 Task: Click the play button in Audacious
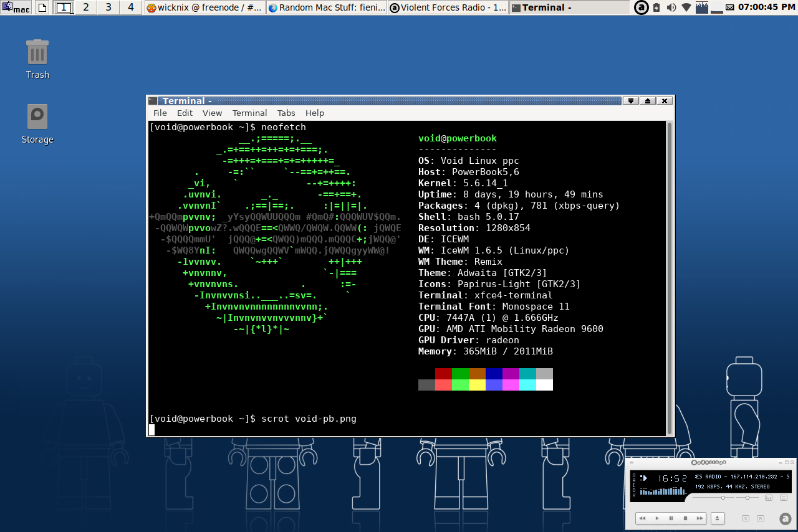coord(657,518)
